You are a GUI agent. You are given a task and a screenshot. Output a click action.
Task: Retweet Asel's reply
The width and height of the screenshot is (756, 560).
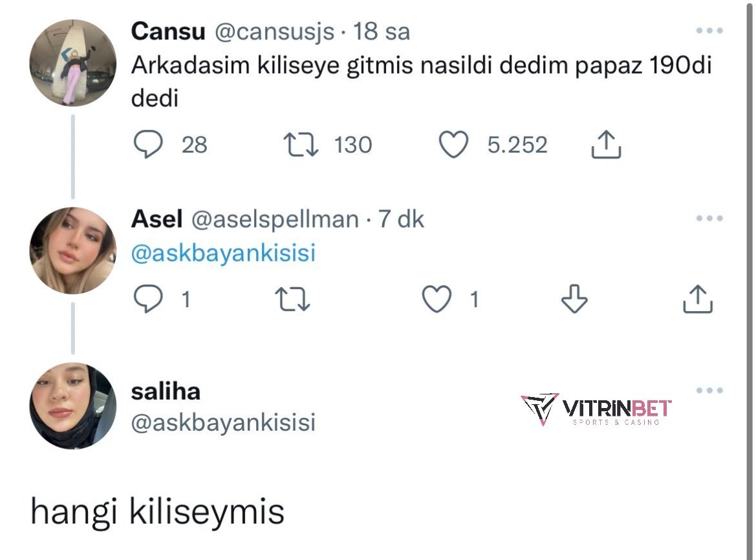[x=292, y=299]
